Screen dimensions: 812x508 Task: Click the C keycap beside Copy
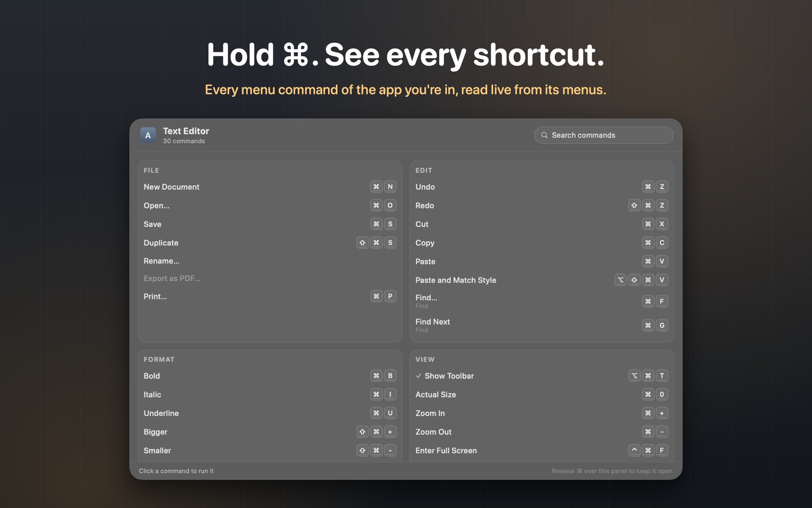[x=662, y=243]
